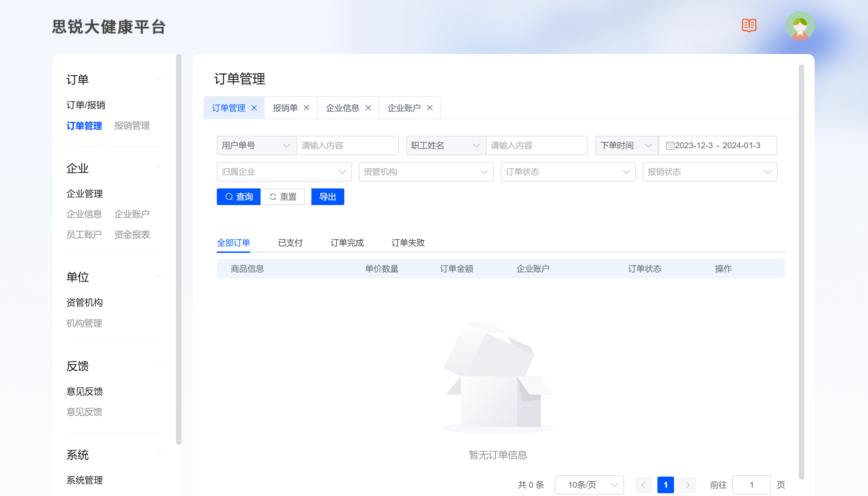
Task: Select the 全部订单 tab
Action: (233, 243)
